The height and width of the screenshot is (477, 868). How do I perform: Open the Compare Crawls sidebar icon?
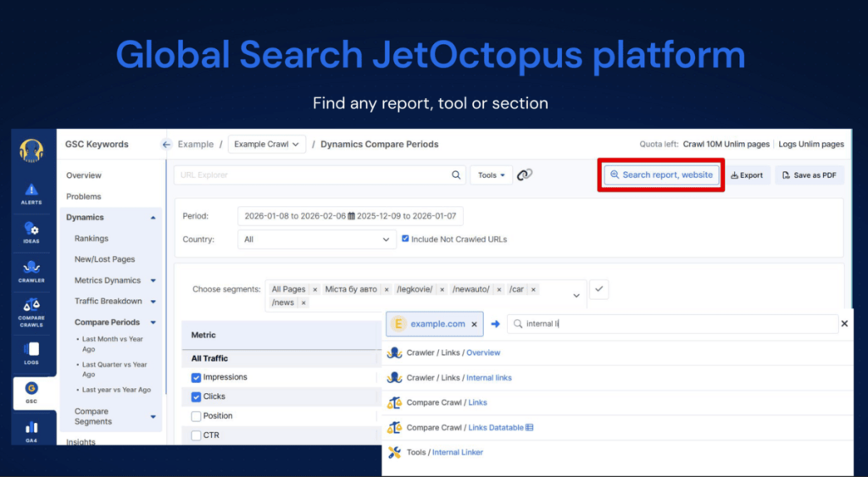[x=31, y=310]
